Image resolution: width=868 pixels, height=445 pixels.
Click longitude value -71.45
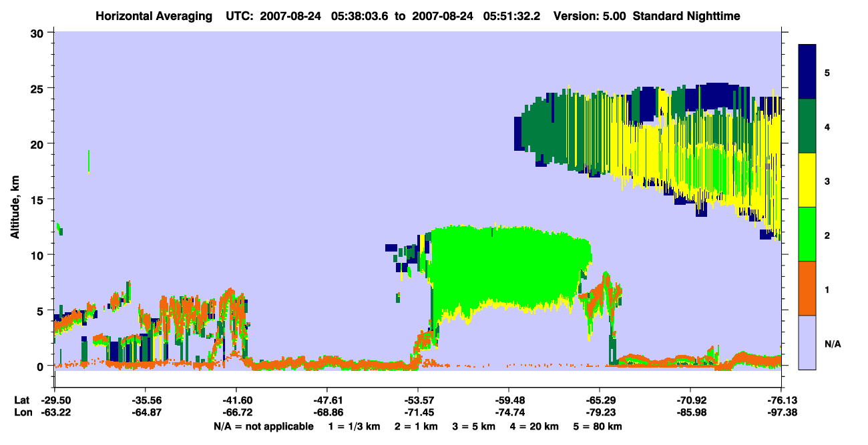click(418, 413)
